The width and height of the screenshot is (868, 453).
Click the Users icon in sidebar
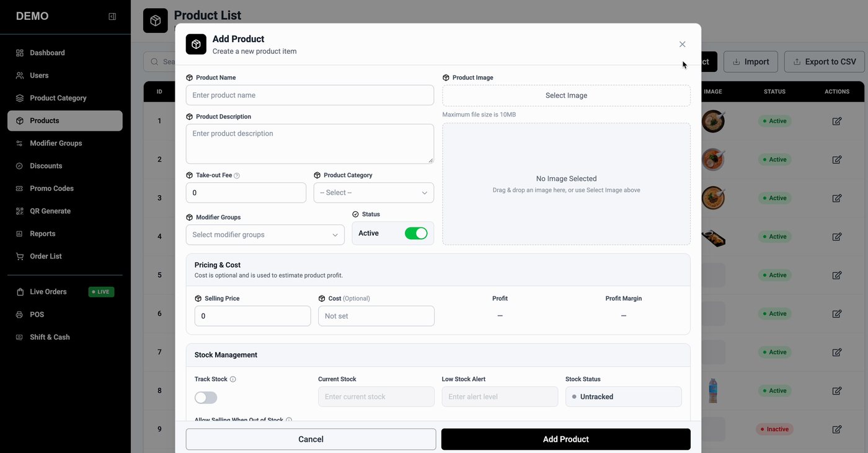(20, 76)
